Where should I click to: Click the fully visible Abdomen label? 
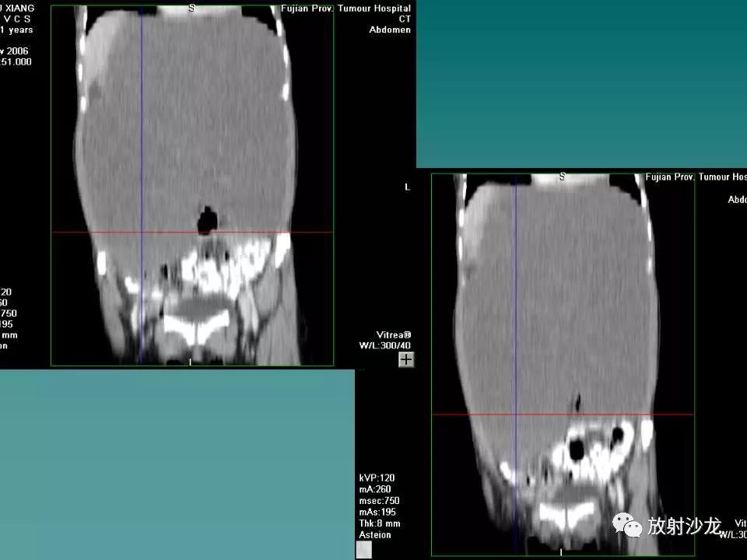(390, 30)
